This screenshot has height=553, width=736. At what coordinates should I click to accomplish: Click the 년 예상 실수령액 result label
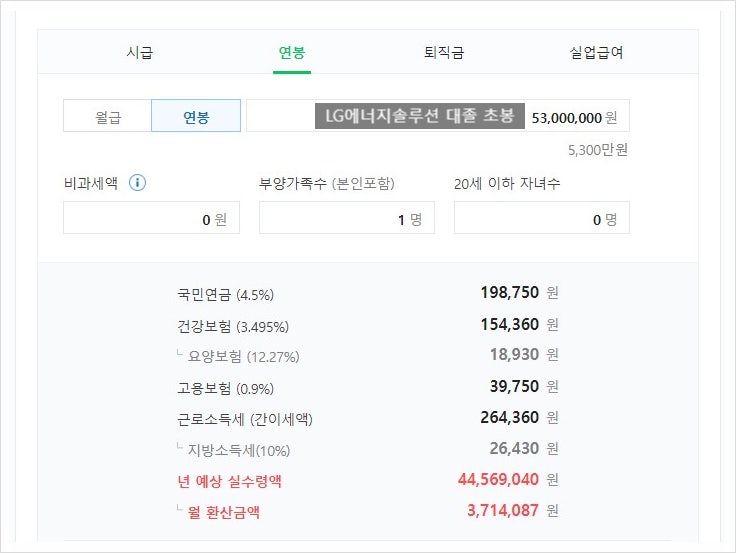[x=229, y=481]
